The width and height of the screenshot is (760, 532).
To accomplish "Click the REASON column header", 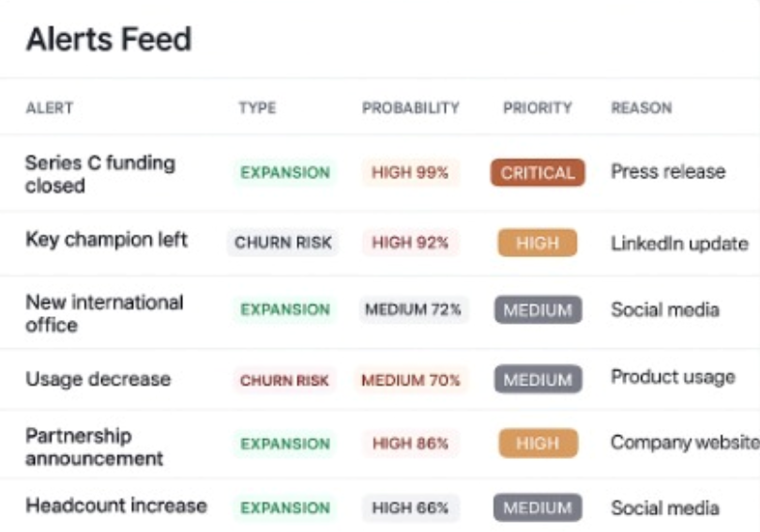I will [x=641, y=108].
